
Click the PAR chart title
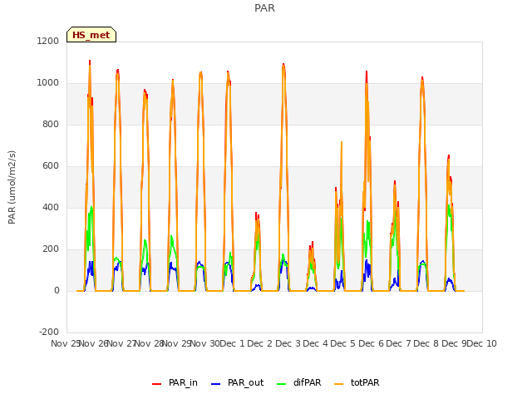pyautogui.click(x=264, y=8)
